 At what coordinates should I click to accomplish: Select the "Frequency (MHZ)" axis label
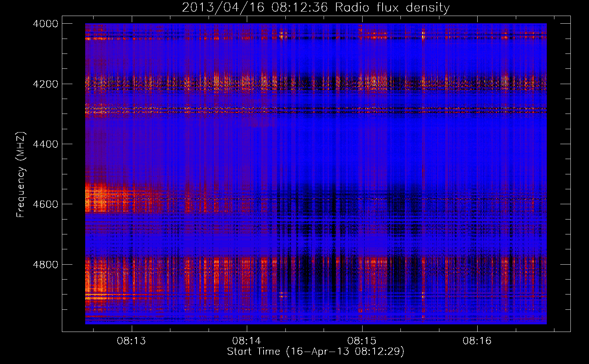click(21, 175)
